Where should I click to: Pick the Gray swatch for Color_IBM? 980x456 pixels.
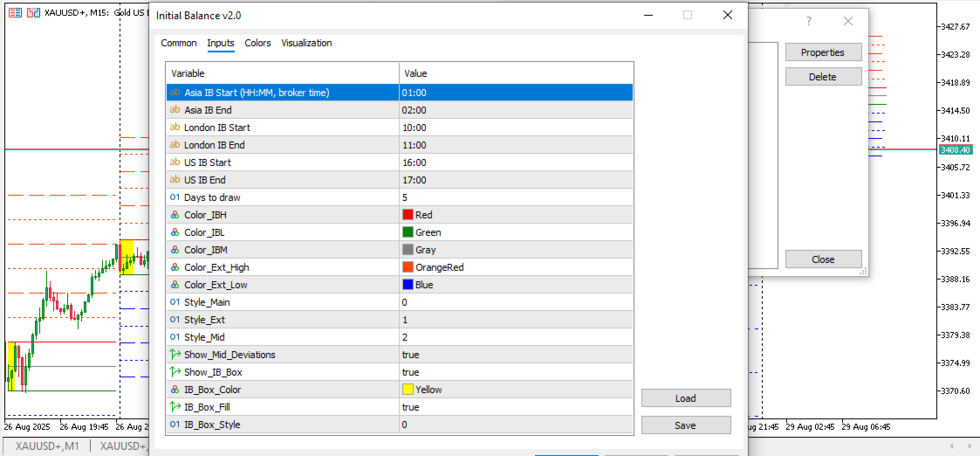tap(408, 250)
